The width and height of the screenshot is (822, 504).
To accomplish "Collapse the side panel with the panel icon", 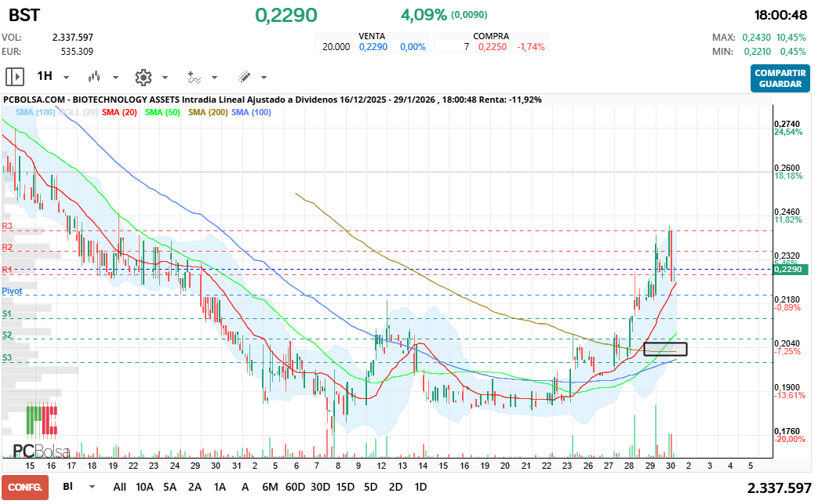I will [x=15, y=76].
